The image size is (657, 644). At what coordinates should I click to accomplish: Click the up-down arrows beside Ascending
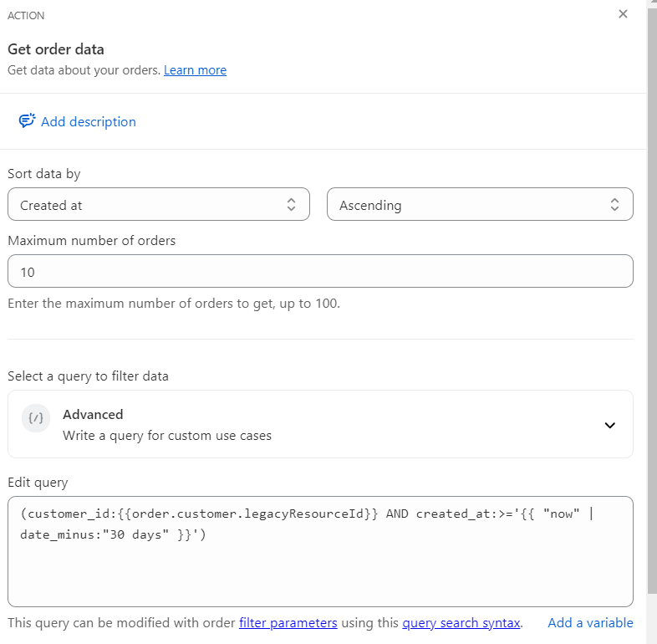[x=614, y=205]
